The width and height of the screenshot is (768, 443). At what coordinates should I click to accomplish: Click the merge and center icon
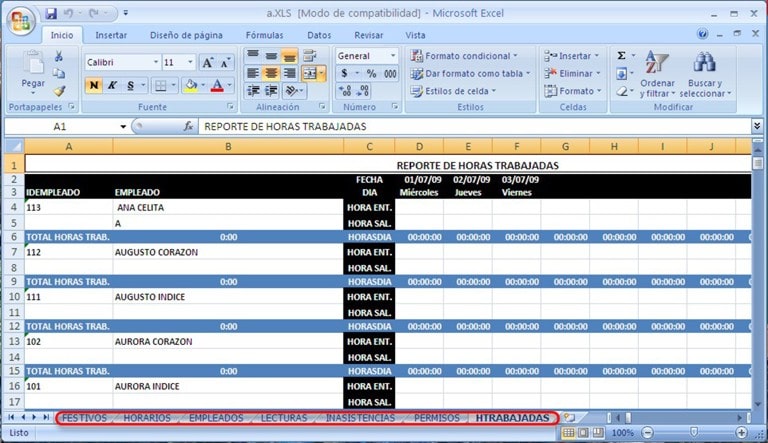(x=310, y=74)
